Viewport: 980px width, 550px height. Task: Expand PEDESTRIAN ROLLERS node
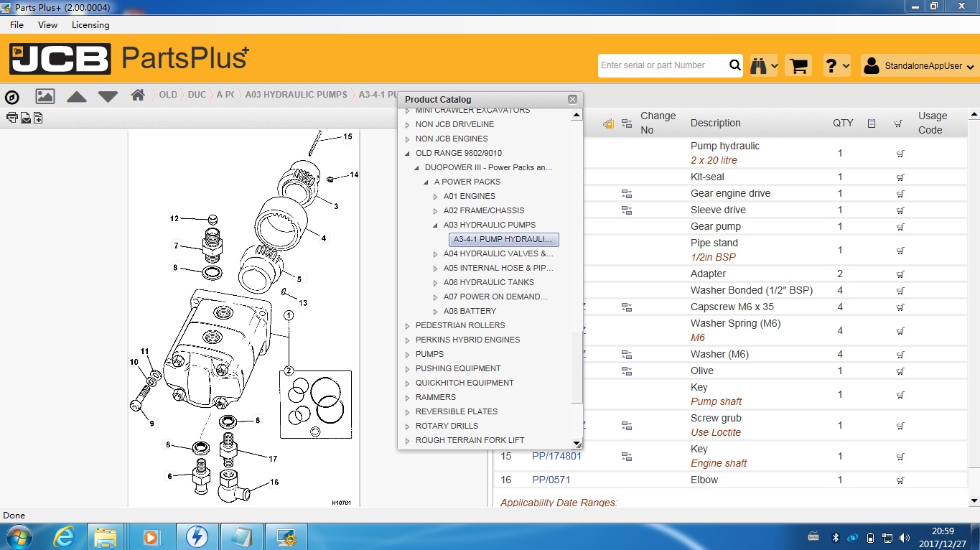408,326
